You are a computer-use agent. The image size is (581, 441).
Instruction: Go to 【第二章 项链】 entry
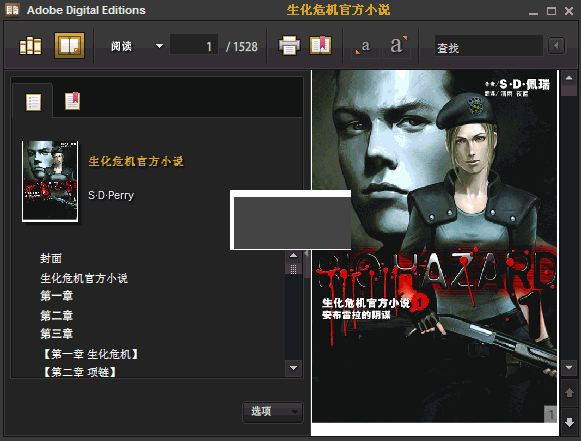click(80, 372)
